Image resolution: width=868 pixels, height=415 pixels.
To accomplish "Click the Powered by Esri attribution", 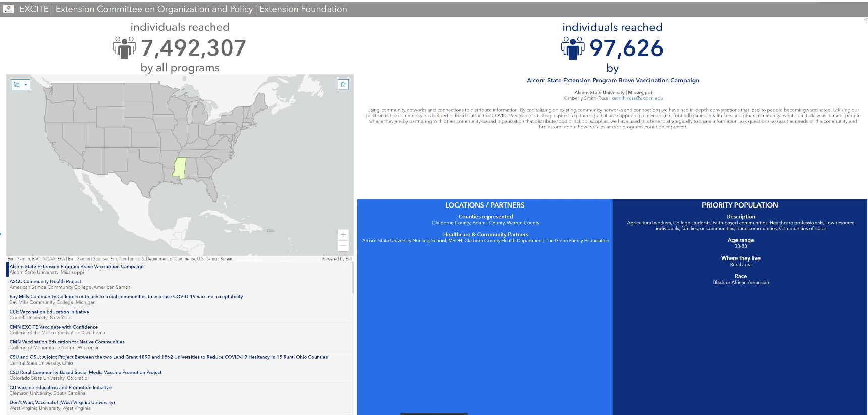I will 337,258.
